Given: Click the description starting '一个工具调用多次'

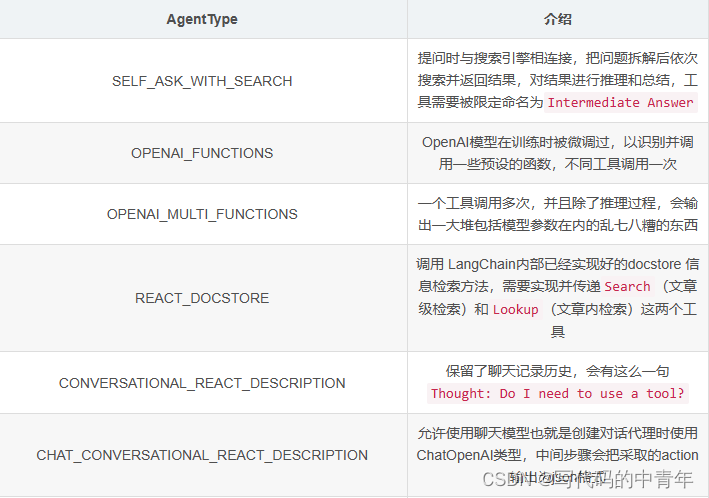Looking at the screenshot, I should pyautogui.click(x=558, y=214).
